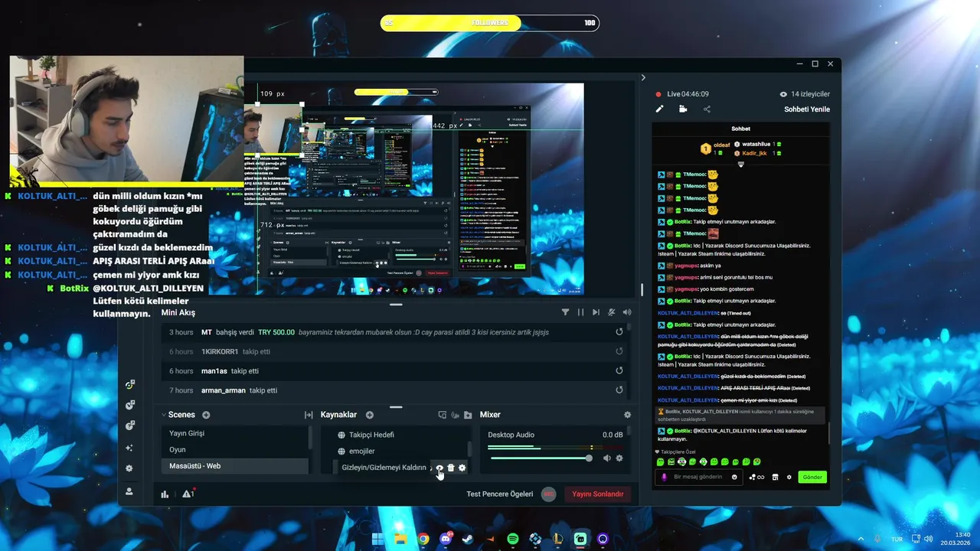
Task: Click Sohbeti Yenile
Action: [807, 109]
